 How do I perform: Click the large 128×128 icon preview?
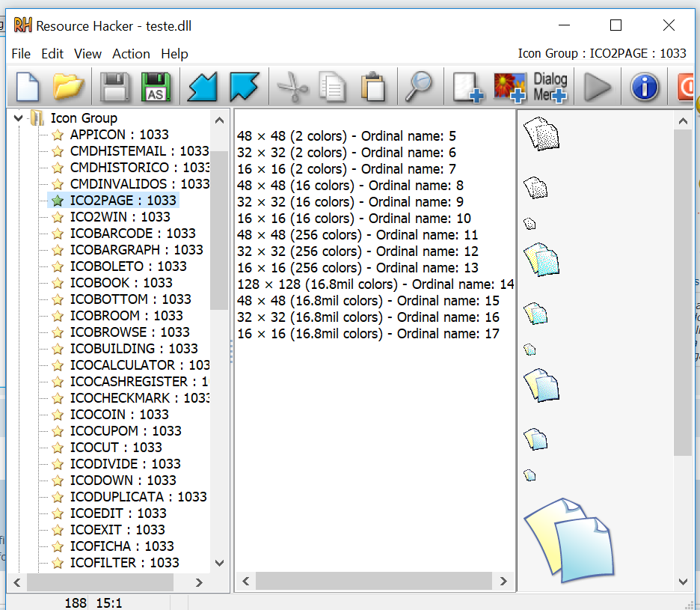[x=568, y=539]
